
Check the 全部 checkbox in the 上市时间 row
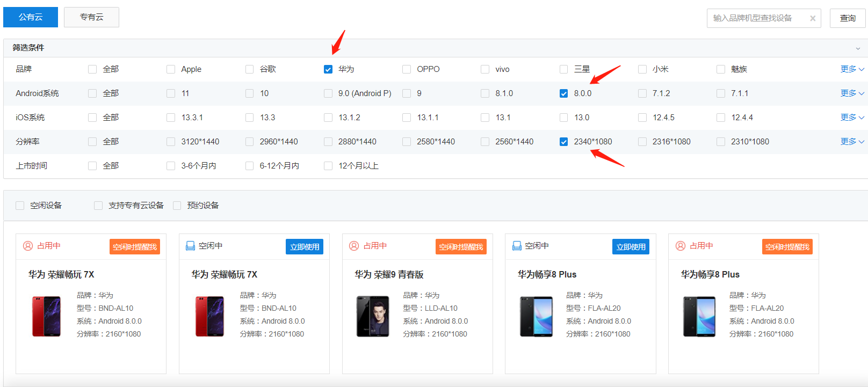pos(92,166)
